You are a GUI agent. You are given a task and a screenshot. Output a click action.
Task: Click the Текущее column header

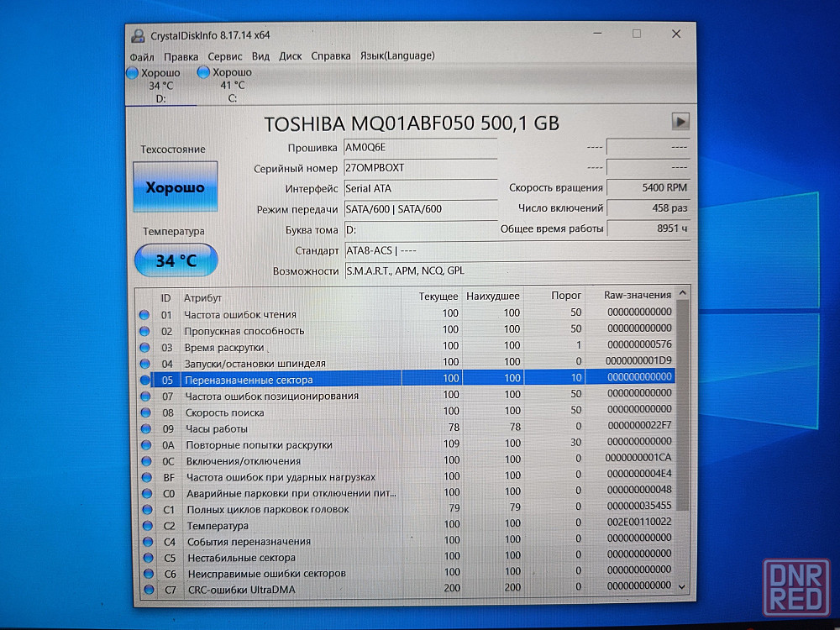(438, 297)
